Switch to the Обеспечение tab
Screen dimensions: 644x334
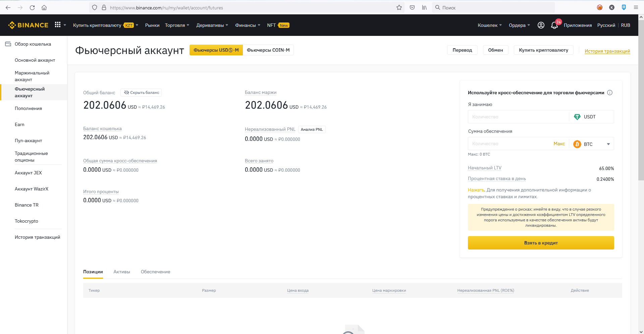(155, 272)
